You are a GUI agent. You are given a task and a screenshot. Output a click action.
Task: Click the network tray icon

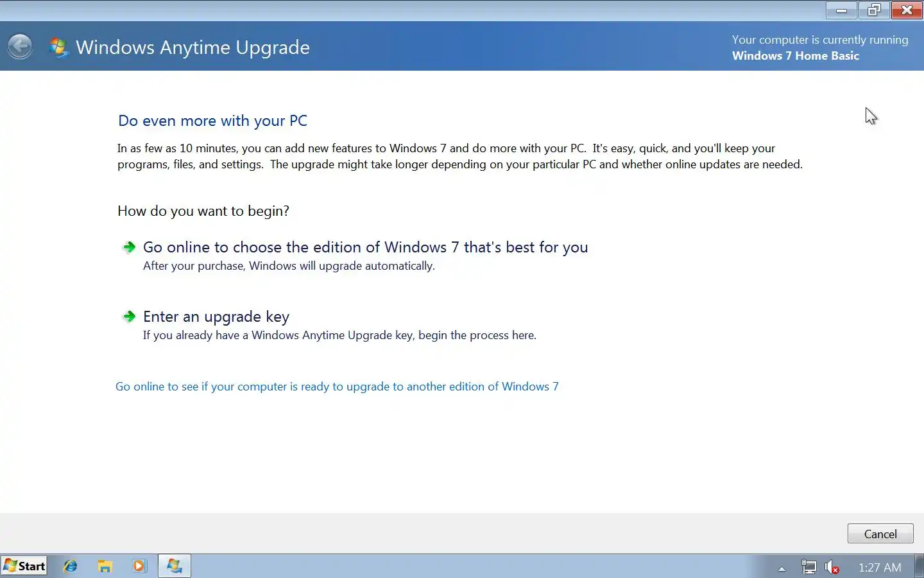click(809, 567)
